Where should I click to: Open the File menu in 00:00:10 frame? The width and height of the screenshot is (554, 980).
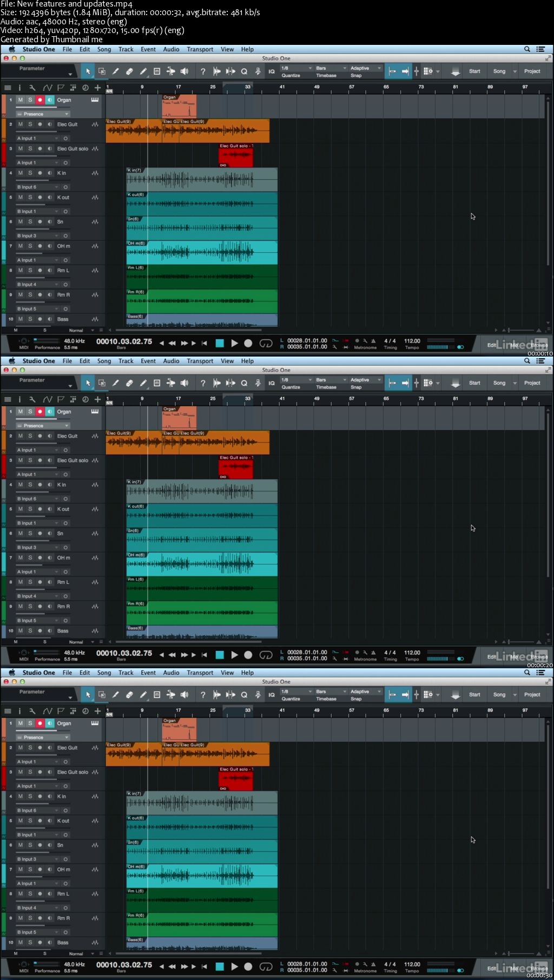[67, 49]
